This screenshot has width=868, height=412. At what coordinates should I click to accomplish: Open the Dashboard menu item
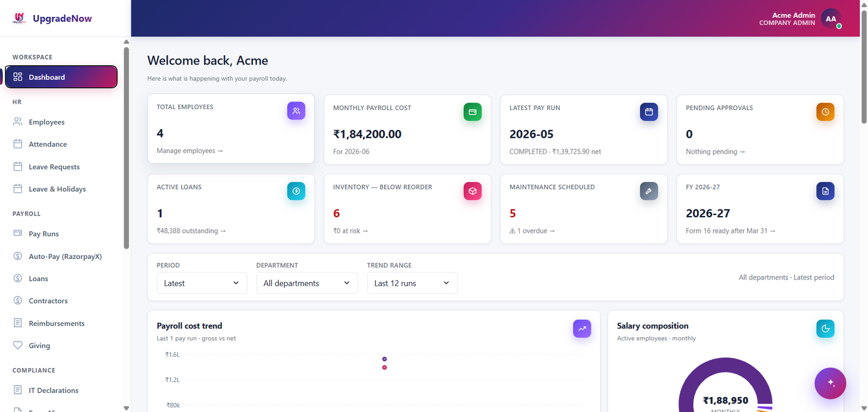tap(61, 77)
